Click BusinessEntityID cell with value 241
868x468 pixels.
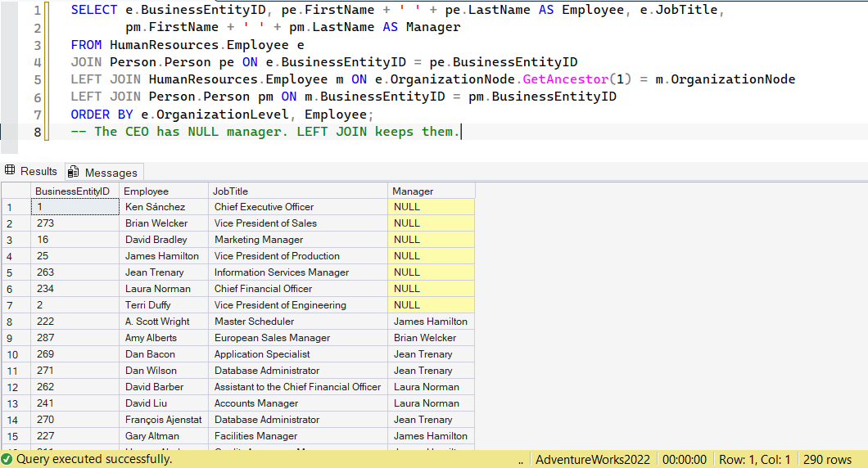point(75,403)
